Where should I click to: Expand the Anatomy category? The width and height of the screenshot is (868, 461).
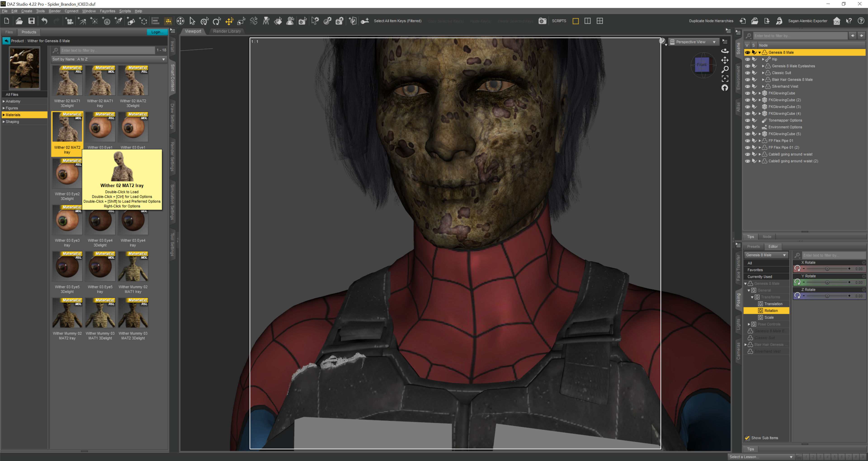tap(4, 101)
